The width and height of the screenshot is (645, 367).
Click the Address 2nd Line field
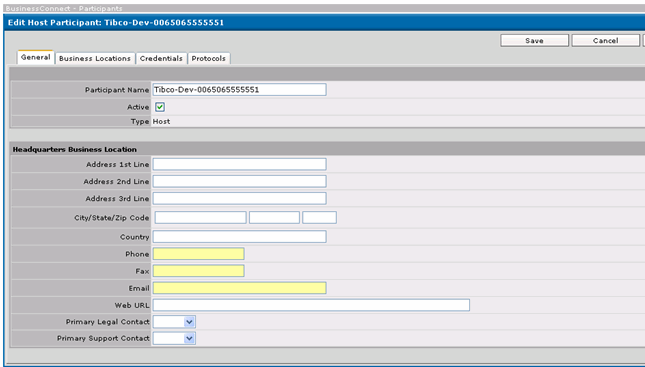pos(239,181)
